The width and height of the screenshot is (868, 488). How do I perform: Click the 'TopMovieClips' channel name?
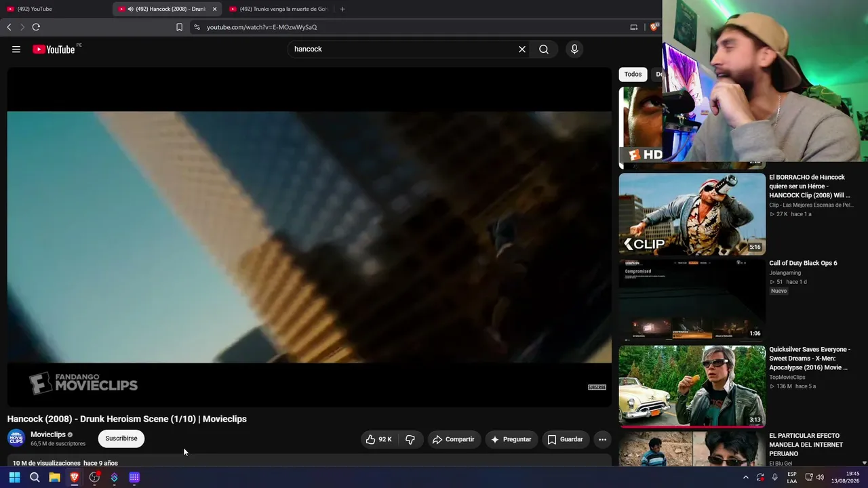787,377
